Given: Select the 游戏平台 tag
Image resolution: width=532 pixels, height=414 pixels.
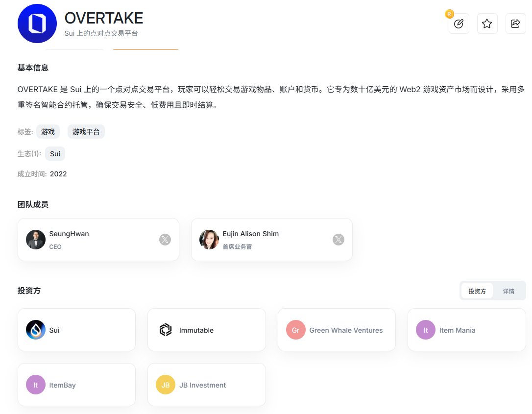Looking at the screenshot, I should point(86,132).
